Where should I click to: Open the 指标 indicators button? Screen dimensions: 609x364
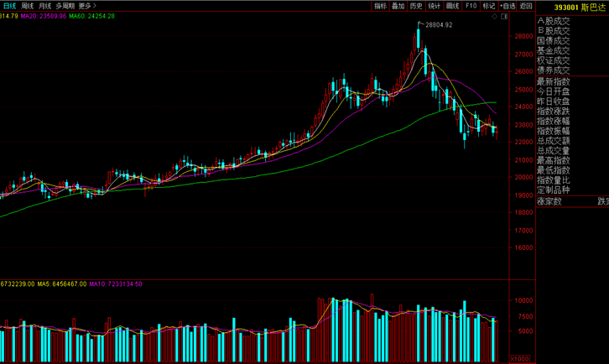coord(380,6)
